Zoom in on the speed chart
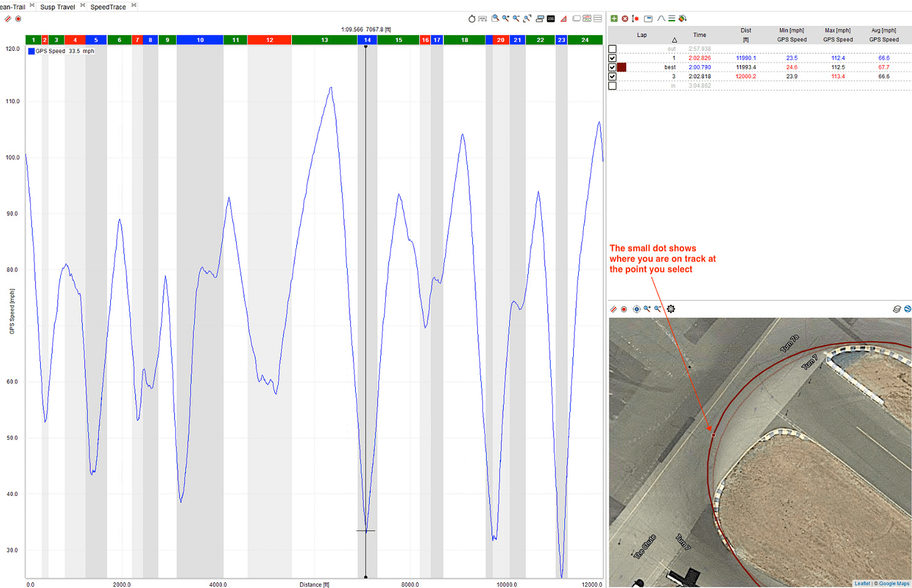Image resolution: width=912 pixels, height=588 pixels. coord(506,18)
